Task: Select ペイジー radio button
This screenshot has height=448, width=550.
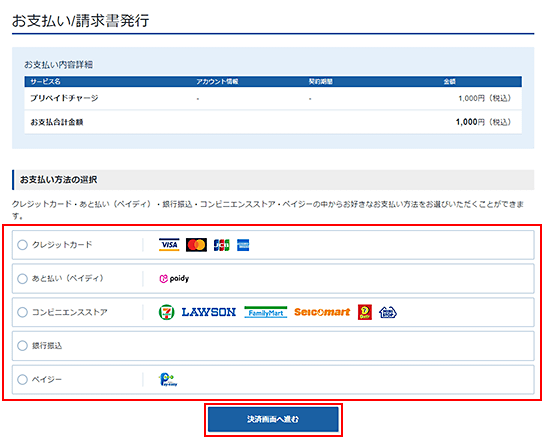Action: [x=22, y=380]
